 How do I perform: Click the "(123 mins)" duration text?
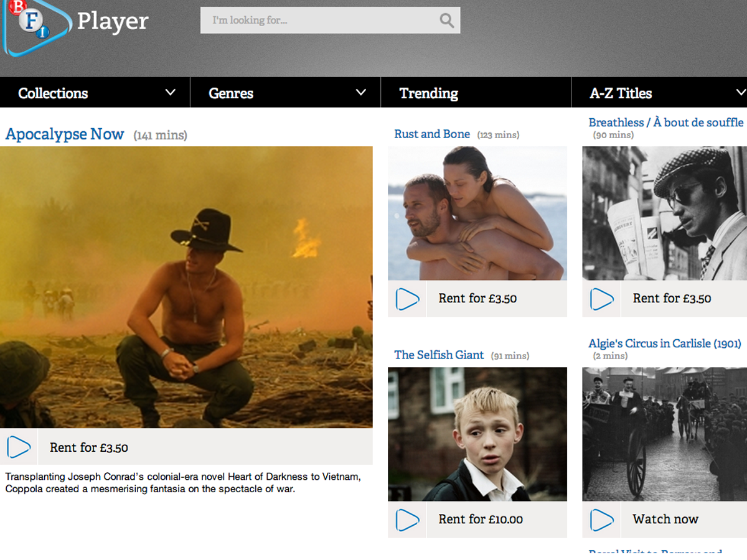498,135
